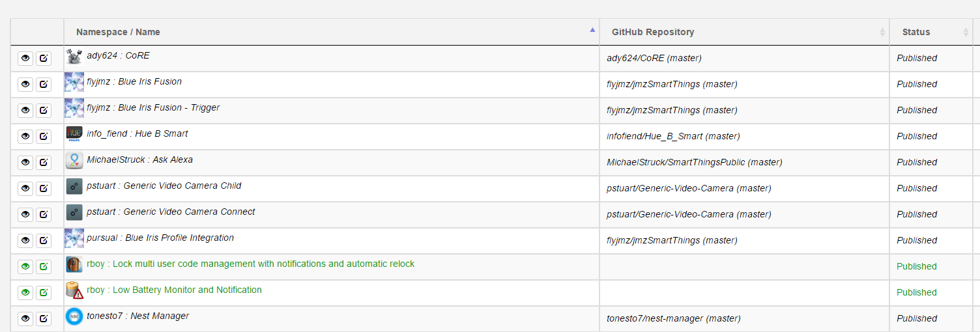This screenshot has width=980, height=332.
Task: Click green eye icon for Lock multi user code management
Action: (25, 266)
